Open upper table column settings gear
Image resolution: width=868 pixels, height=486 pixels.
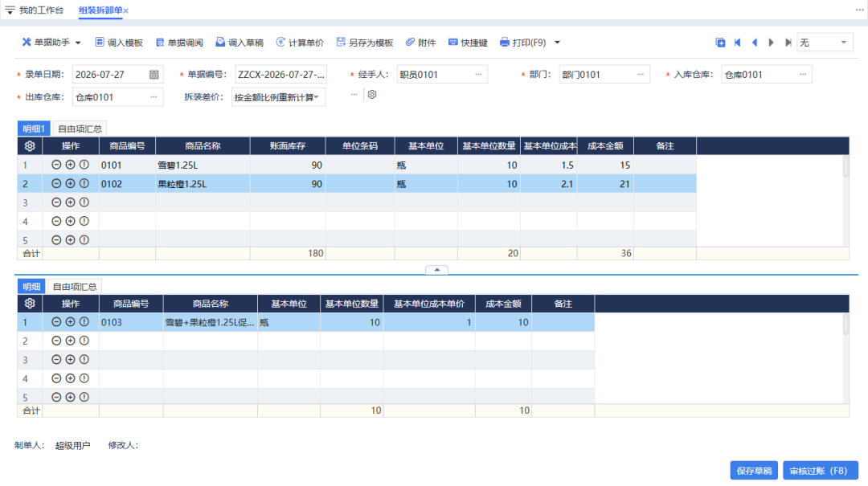pos(30,145)
